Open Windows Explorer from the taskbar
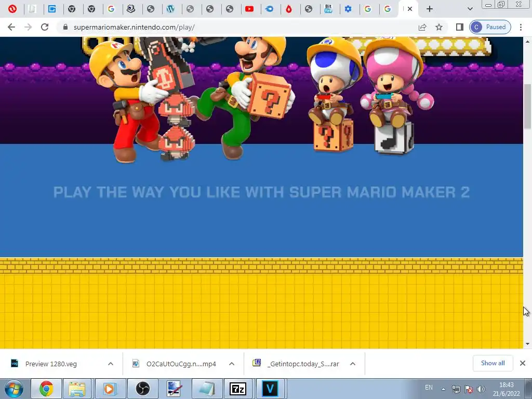 point(77,389)
